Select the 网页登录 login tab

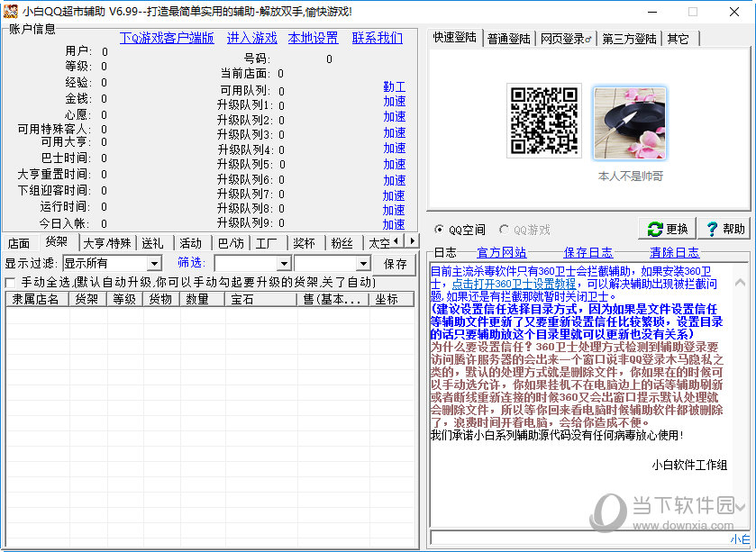point(566,39)
